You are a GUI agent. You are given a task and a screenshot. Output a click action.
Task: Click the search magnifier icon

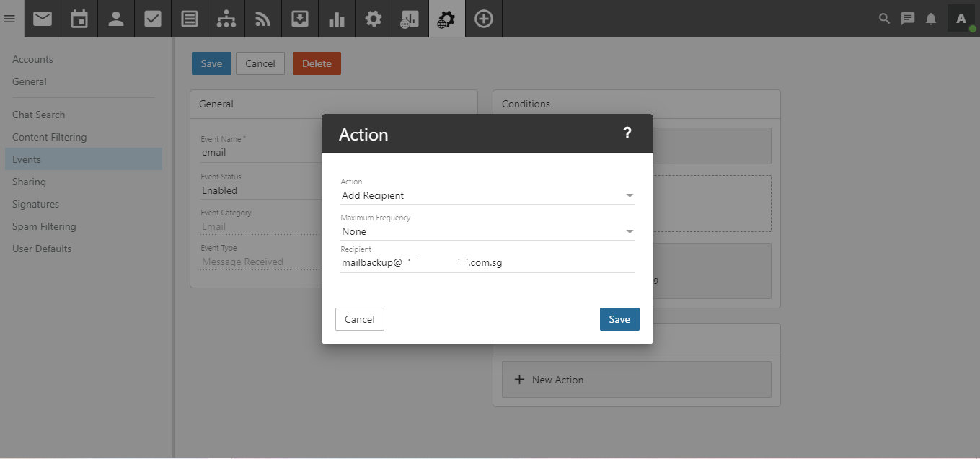point(884,19)
